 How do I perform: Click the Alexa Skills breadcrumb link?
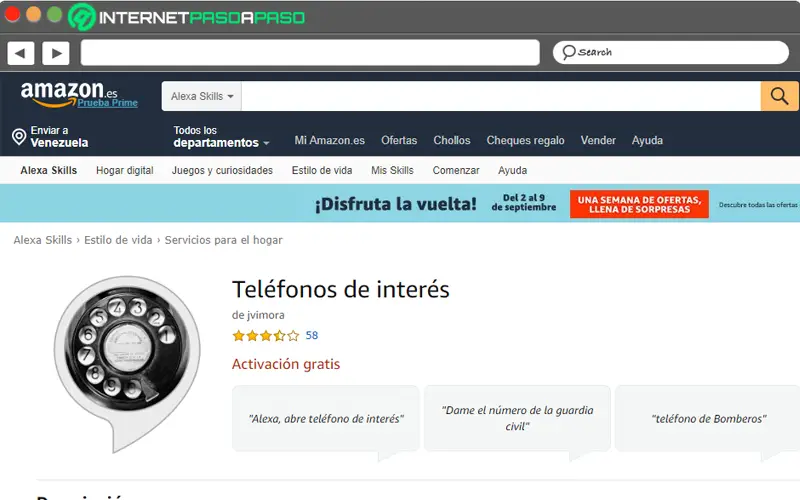click(43, 240)
